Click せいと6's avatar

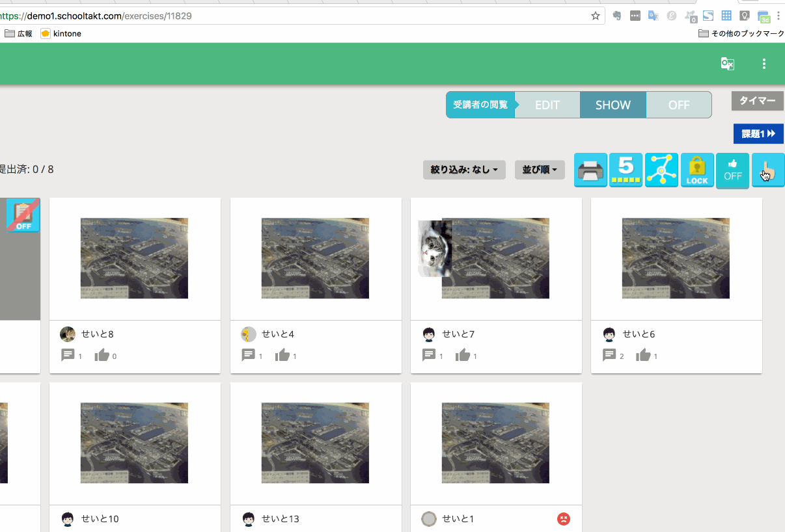(x=609, y=334)
